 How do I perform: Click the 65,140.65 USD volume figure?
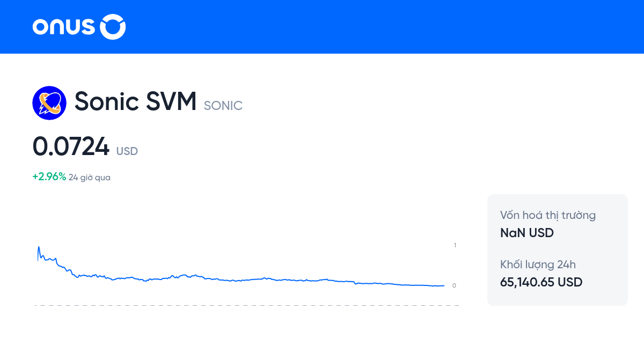[541, 282]
